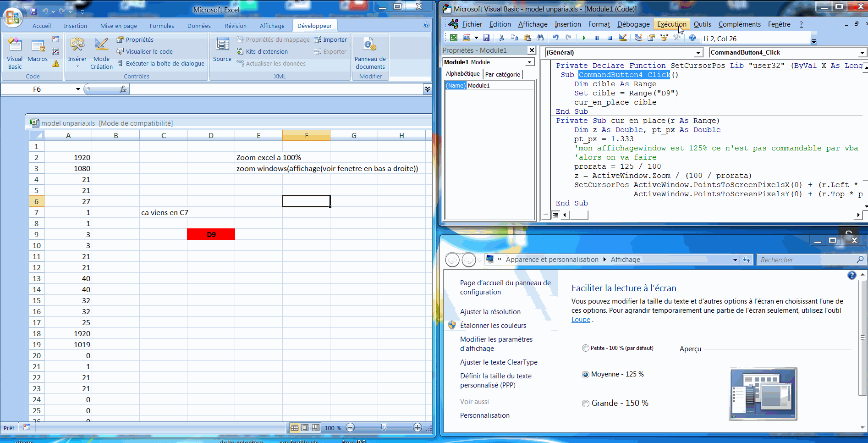The image size is (868, 443).
Task: Click the insert function fx icon
Action: pos(123,89)
